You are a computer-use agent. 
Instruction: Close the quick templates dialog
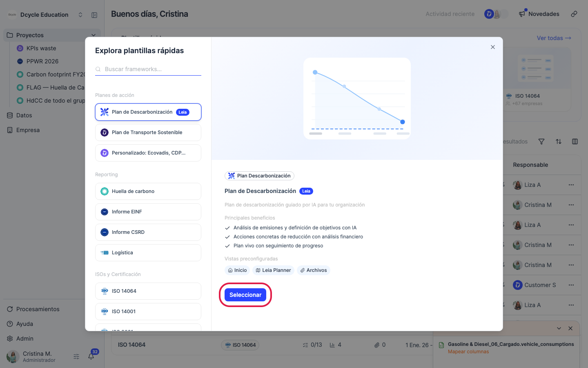[493, 47]
